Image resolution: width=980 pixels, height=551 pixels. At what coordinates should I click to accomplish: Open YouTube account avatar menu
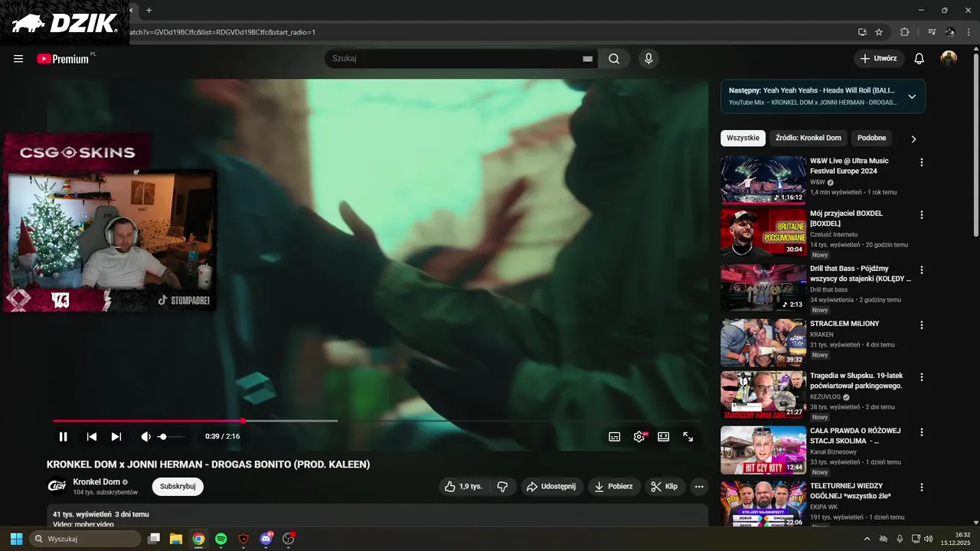(949, 59)
